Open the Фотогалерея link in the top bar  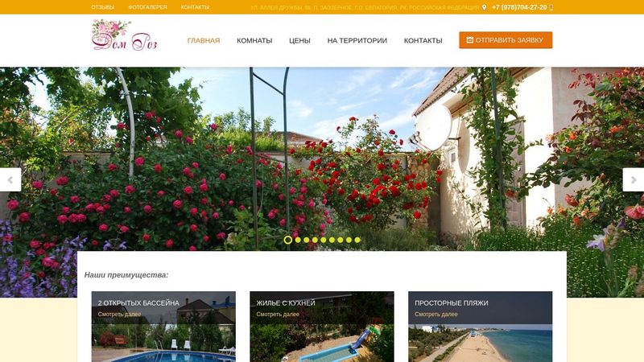[147, 7]
